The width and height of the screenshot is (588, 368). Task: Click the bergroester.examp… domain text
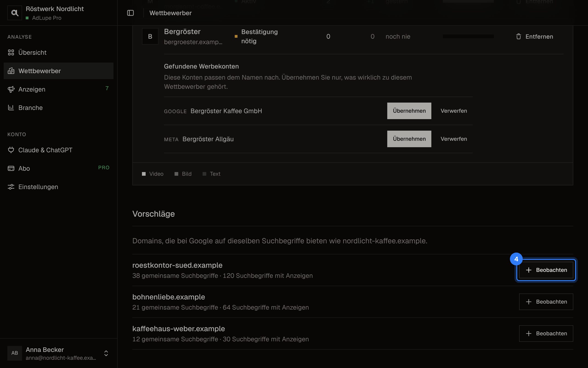point(193,42)
